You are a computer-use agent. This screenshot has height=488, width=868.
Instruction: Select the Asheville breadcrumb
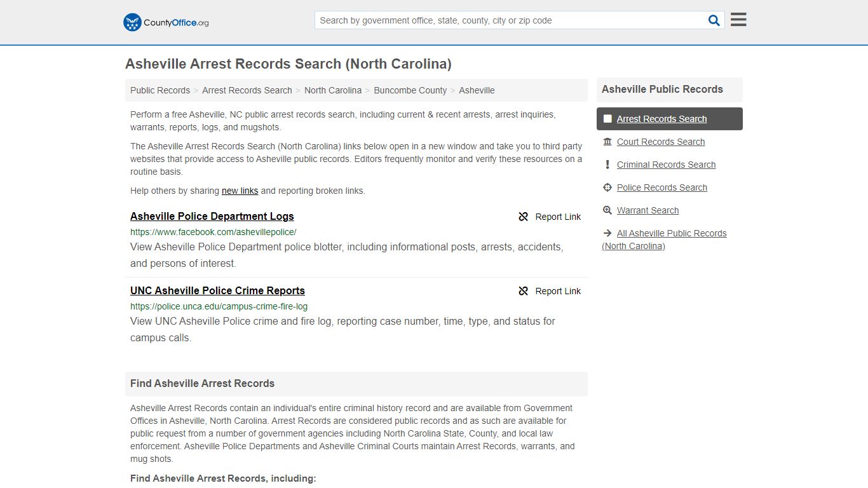477,90
